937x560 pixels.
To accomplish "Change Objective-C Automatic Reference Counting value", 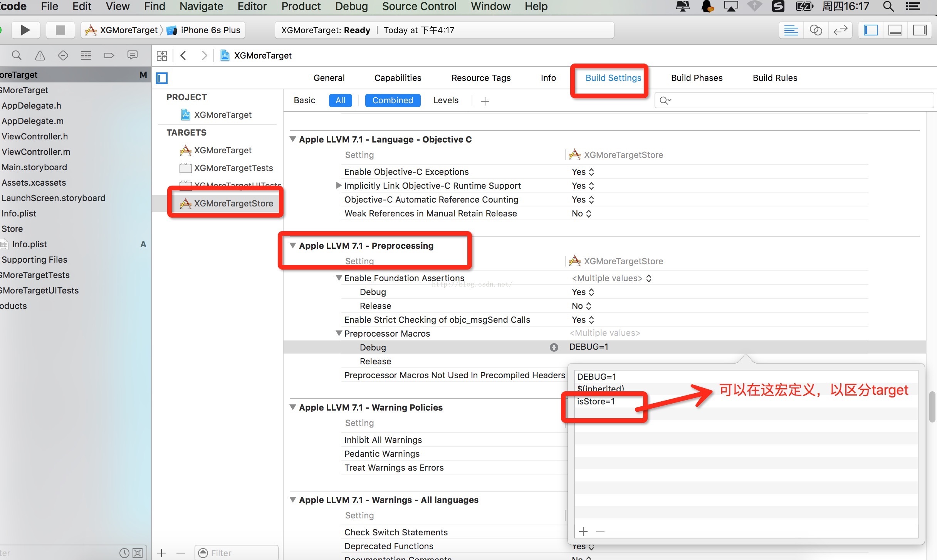I will tap(583, 200).
